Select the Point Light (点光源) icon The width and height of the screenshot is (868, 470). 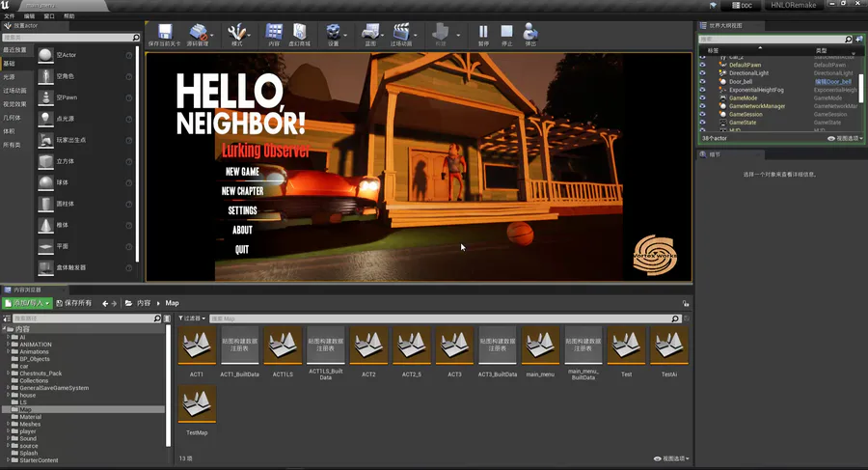click(45, 119)
